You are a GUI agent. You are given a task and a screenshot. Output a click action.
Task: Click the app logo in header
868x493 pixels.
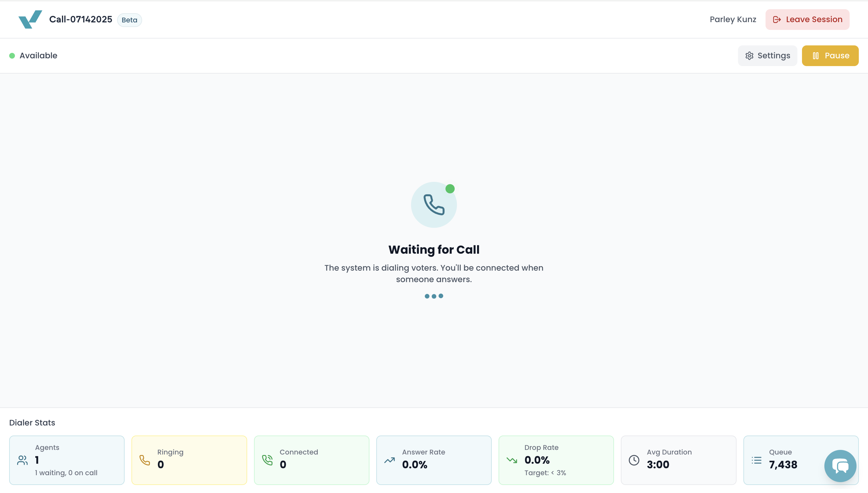pos(30,19)
